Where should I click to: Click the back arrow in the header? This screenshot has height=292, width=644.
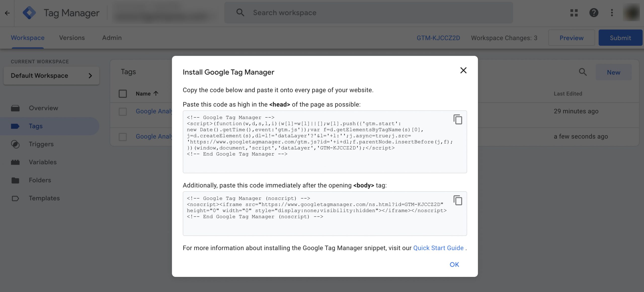pyautogui.click(x=7, y=13)
